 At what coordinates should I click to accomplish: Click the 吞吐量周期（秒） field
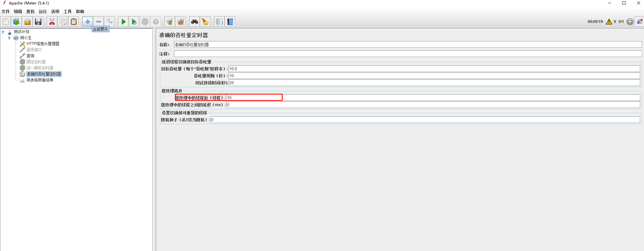point(434,75)
